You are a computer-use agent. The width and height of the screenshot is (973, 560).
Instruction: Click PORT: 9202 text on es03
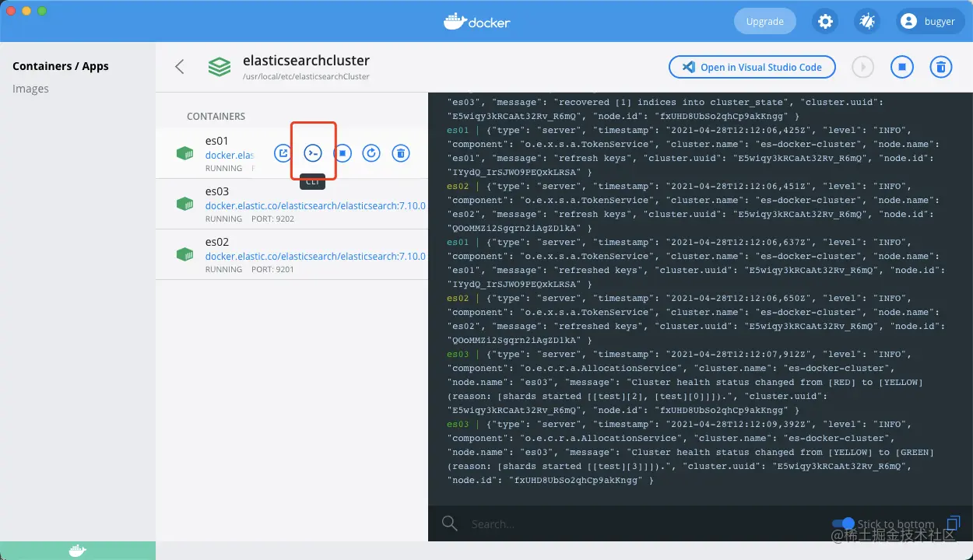pos(272,219)
